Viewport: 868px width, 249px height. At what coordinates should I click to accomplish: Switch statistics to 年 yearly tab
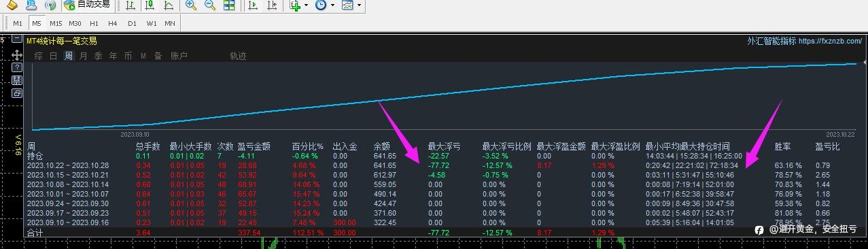coord(113,56)
